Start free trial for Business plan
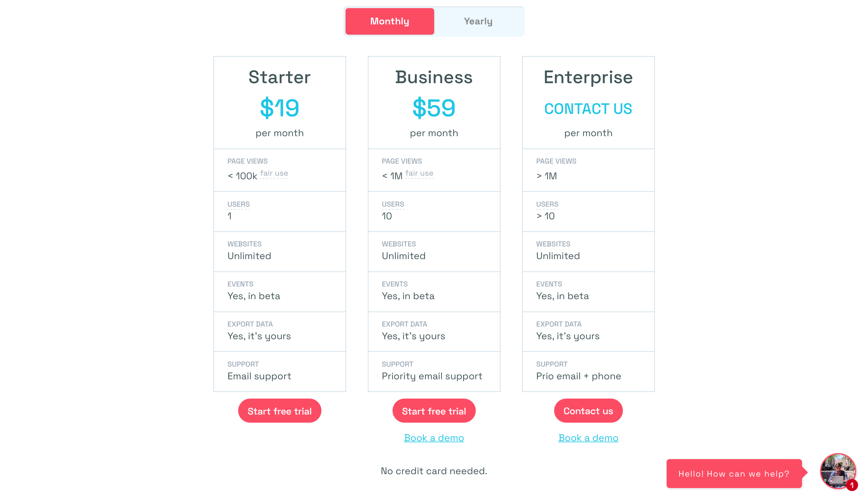The image size is (868, 501). coord(434,411)
